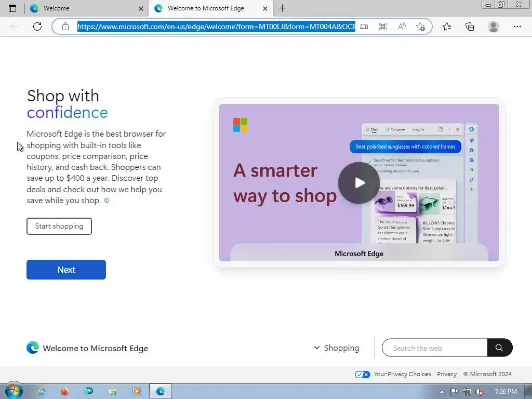Open network status tray icon
Screen dimensions: 532x399
[x=467, y=392]
